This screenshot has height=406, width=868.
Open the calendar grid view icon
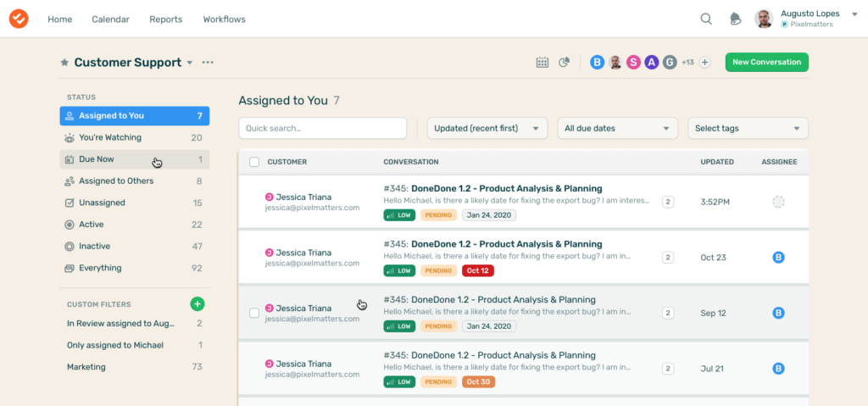click(x=542, y=62)
